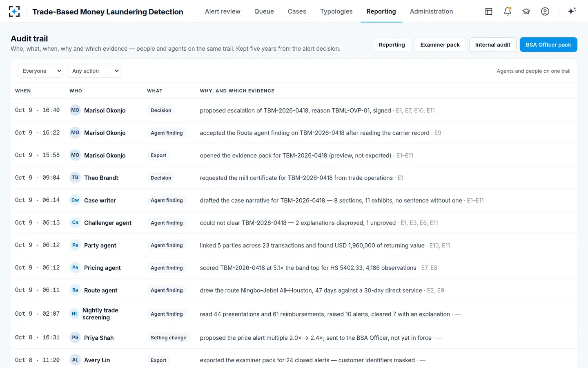Click Priya Shah's PS avatar

click(75, 337)
